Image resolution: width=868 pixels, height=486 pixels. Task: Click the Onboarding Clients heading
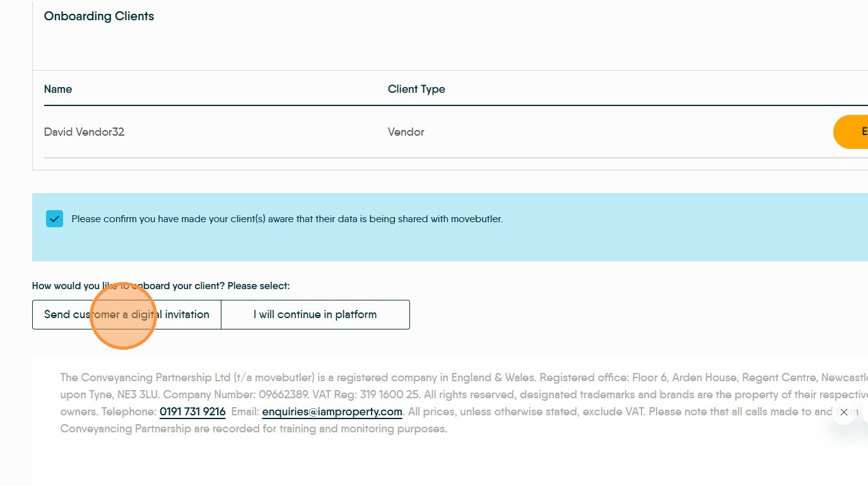[99, 16]
